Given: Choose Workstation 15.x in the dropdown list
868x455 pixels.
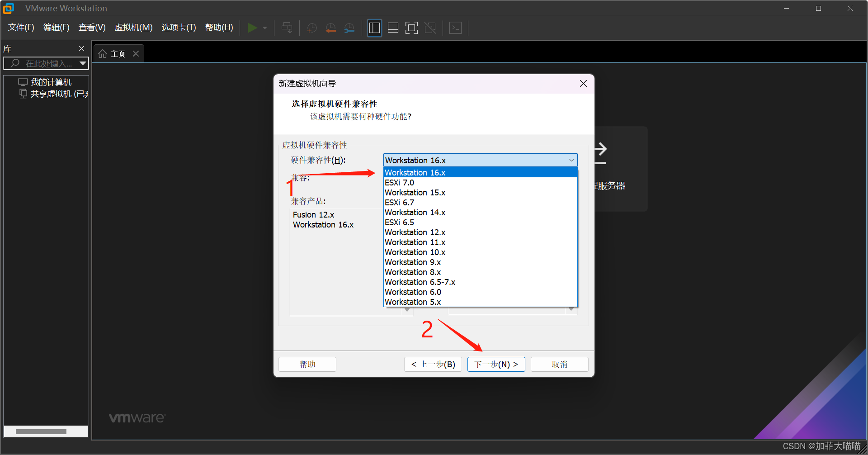Looking at the screenshot, I should tap(480, 192).
